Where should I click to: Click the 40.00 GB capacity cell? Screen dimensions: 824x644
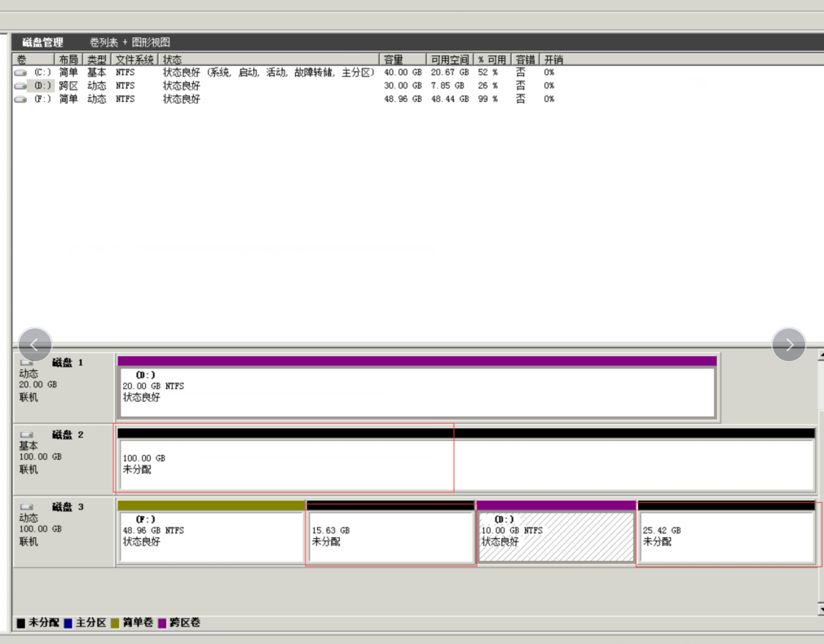[403, 73]
